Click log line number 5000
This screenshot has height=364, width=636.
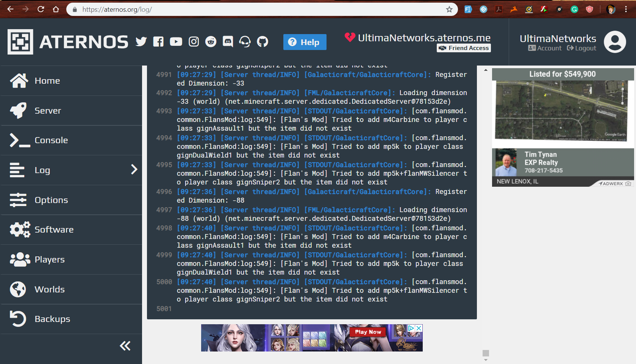coord(164,282)
